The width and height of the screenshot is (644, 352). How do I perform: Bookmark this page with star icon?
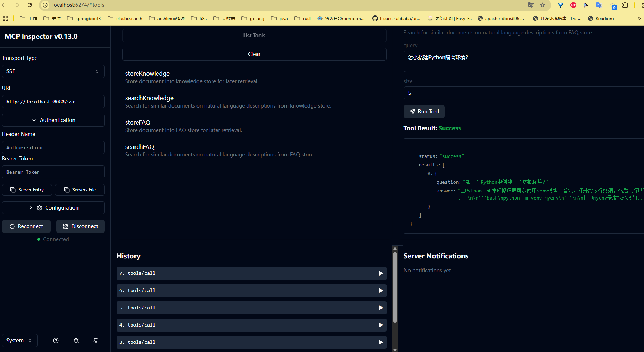[x=543, y=5]
